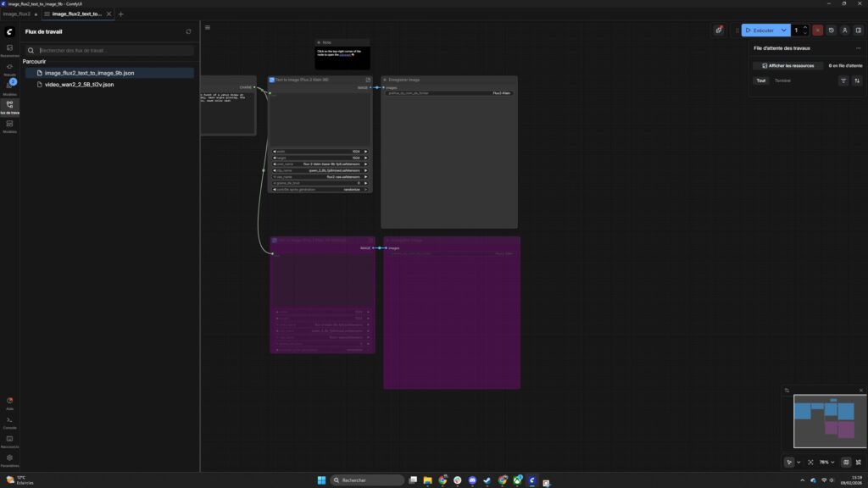Screen dimensions: 868x488
Task: Open the Exécuter options dropdown arrow
Action: pos(783,30)
